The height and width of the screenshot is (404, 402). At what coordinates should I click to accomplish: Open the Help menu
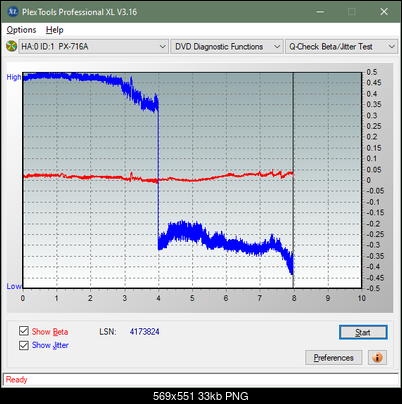click(55, 30)
